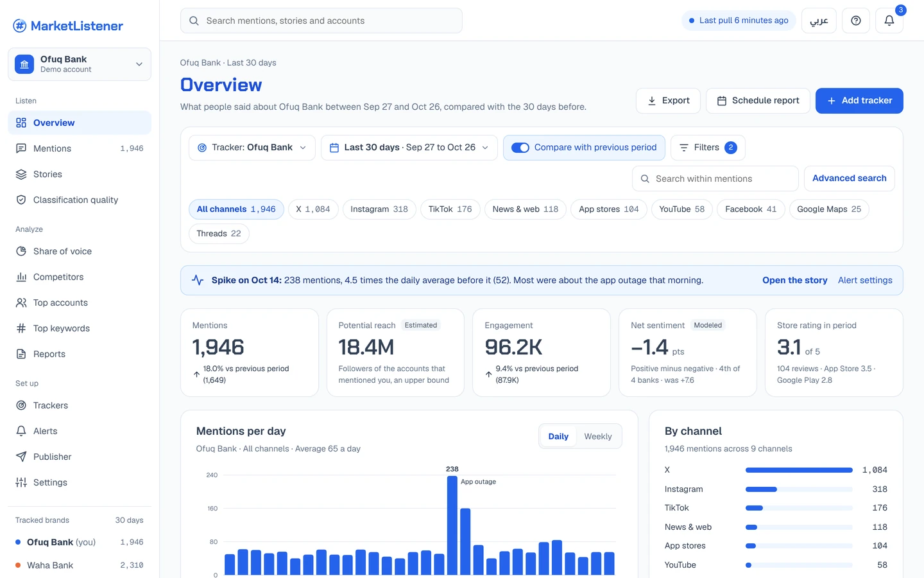Select the App stores channel chip
924x578 pixels.
pyautogui.click(x=609, y=209)
